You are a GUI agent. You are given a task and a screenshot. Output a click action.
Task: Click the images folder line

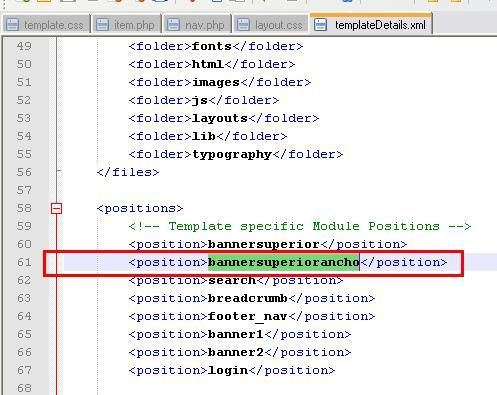click(220, 82)
